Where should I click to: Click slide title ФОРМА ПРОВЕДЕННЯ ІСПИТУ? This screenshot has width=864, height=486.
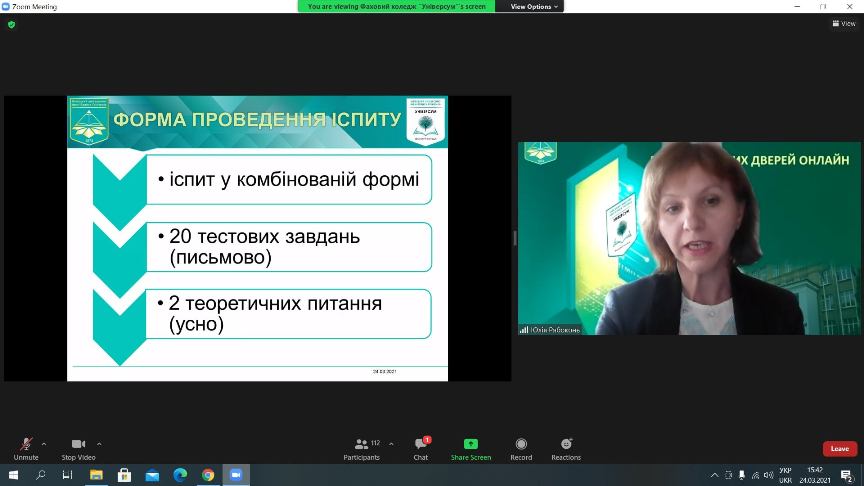(257, 120)
